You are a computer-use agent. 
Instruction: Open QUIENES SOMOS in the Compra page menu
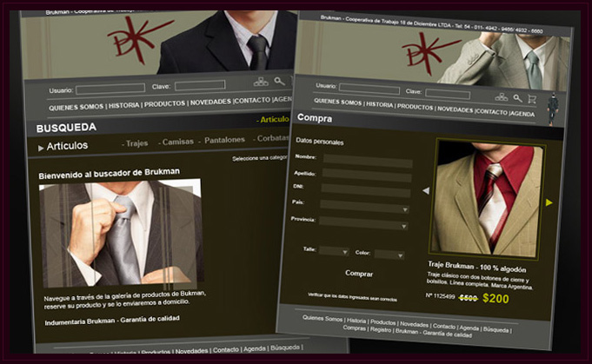338,102
